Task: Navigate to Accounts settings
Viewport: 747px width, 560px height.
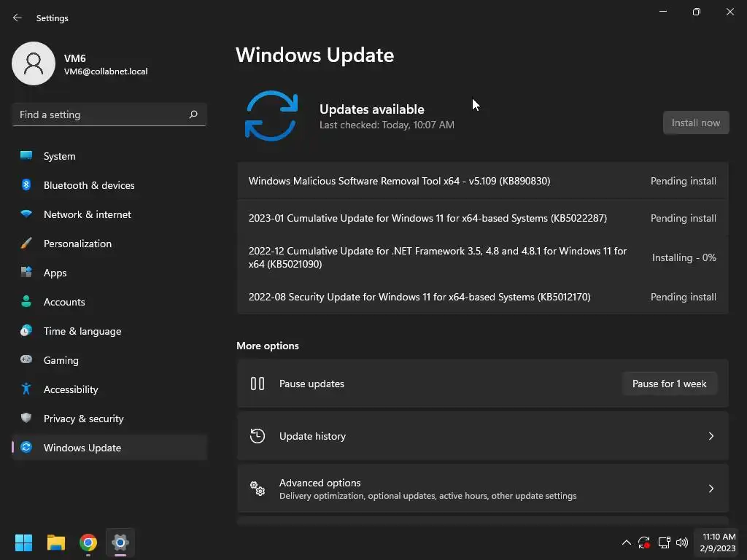Action: click(109, 302)
